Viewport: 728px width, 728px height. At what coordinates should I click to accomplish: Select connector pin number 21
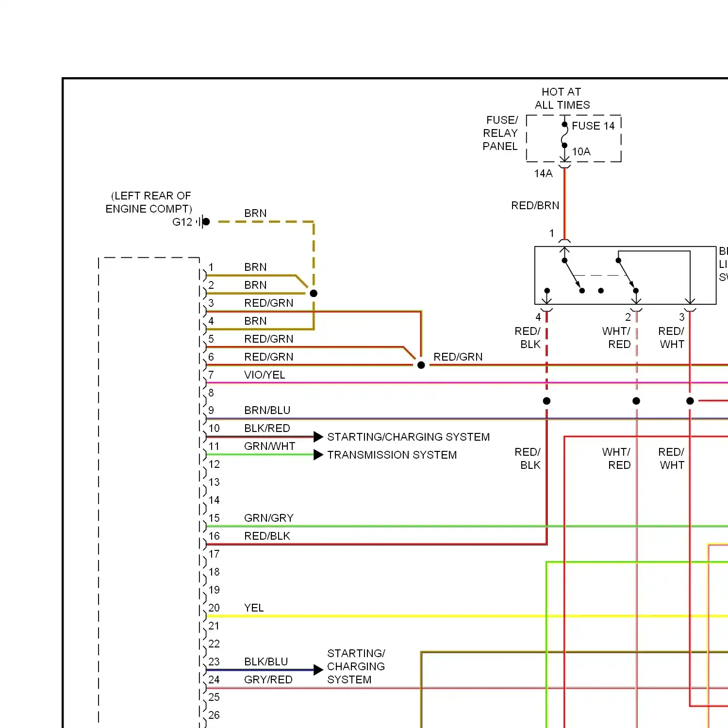(x=214, y=626)
